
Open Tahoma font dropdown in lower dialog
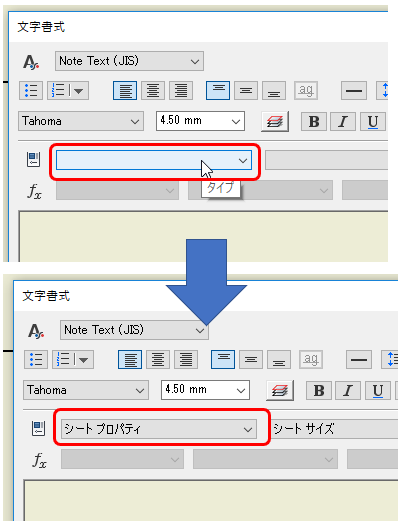(x=86, y=390)
